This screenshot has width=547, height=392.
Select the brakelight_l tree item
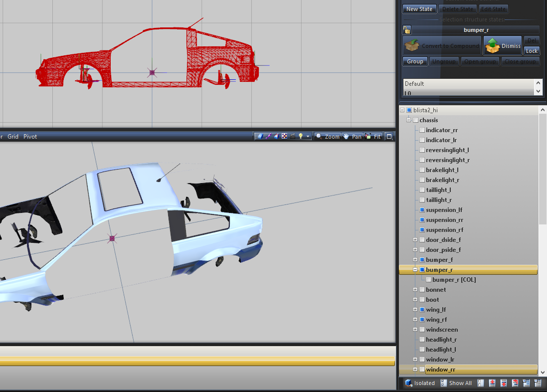(x=442, y=170)
